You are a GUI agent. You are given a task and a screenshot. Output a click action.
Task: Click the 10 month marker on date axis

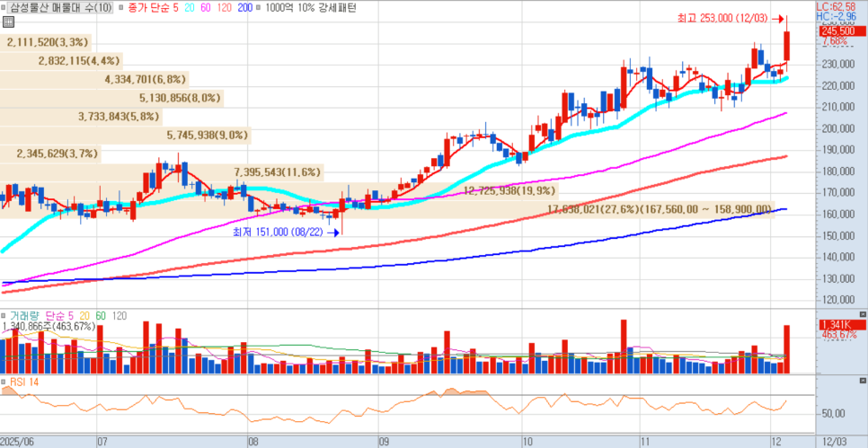point(527,443)
